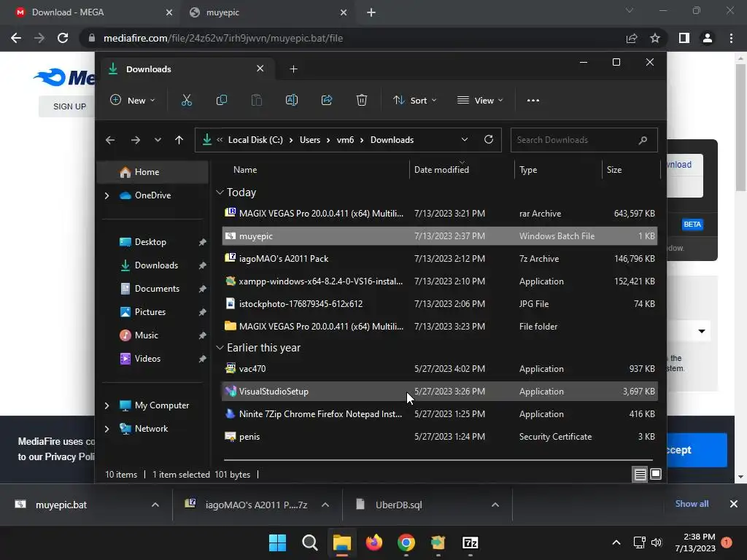
Task: Refresh the Downloads folder
Action: tap(488, 139)
